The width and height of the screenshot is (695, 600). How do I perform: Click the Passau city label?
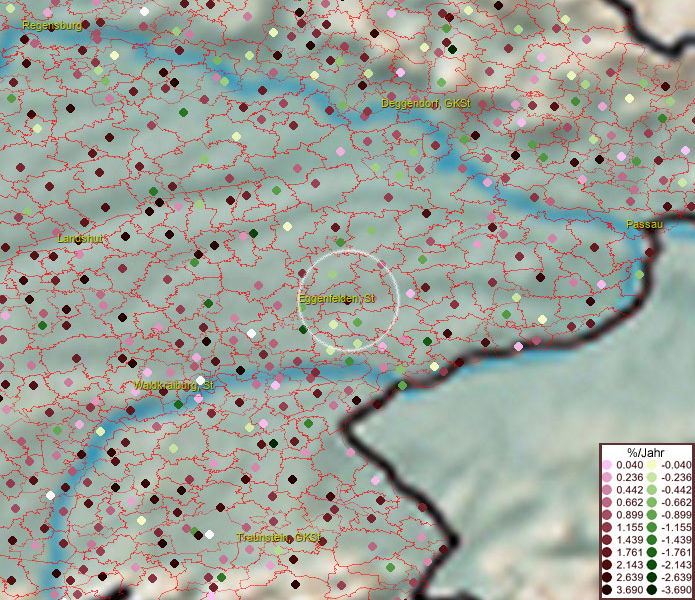click(644, 225)
